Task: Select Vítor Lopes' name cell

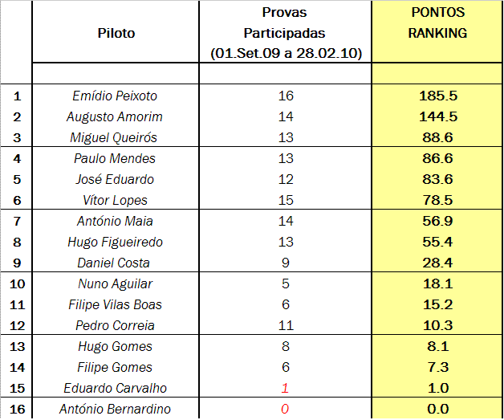Action: pyautogui.click(x=116, y=200)
